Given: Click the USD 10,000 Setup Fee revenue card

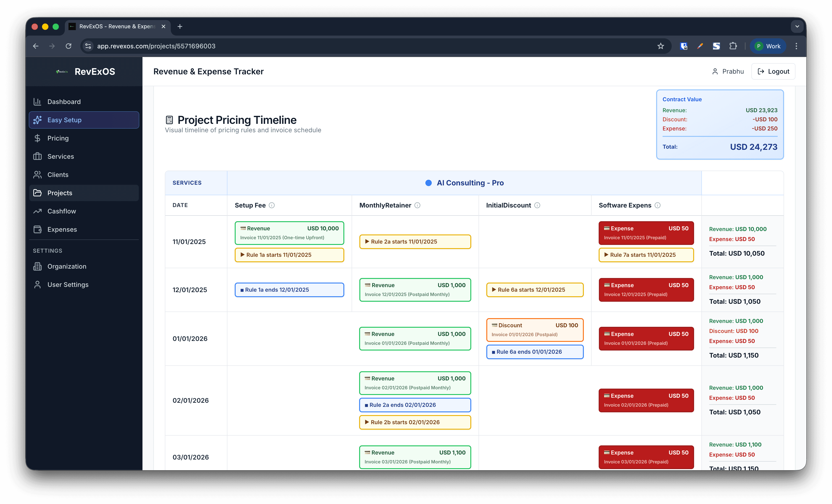Looking at the screenshot, I should tap(289, 233).
